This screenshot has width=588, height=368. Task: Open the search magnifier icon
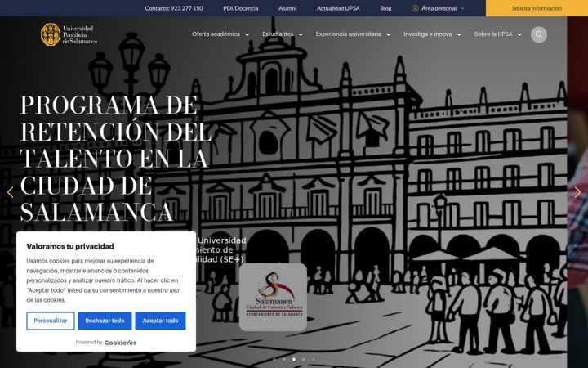[538, 34]
